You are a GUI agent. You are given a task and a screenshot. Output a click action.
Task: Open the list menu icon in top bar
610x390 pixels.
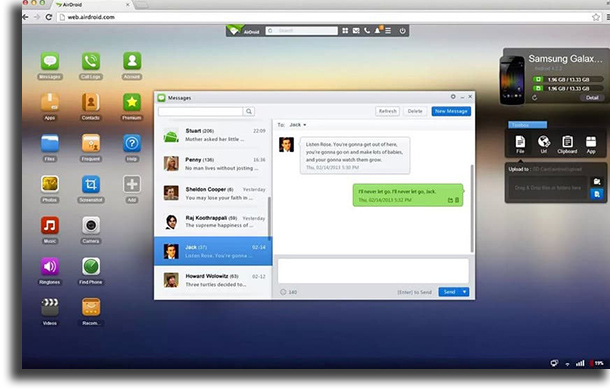coord(388,30)
